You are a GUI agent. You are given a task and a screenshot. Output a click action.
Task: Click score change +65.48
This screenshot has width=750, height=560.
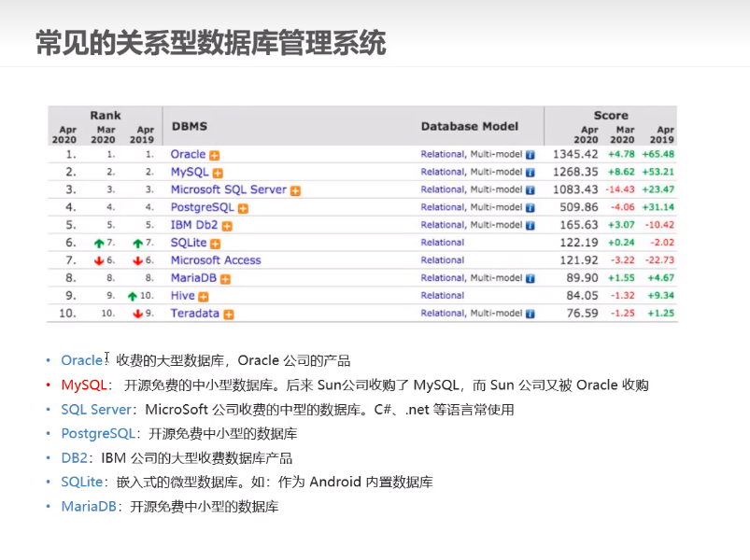pos(658,154)
